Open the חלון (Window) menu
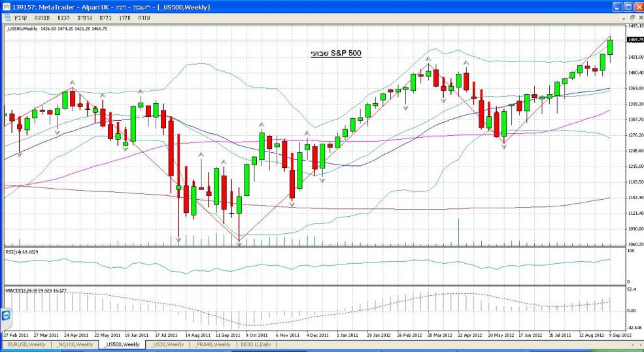This screenshot has width=644, height=352. coord(125,18)
